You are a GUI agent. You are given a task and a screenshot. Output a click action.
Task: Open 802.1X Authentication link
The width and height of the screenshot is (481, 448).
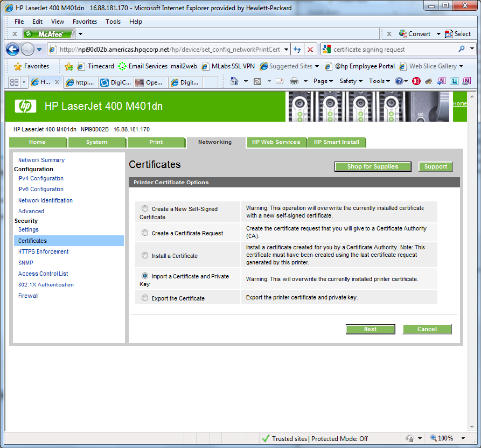46,284
